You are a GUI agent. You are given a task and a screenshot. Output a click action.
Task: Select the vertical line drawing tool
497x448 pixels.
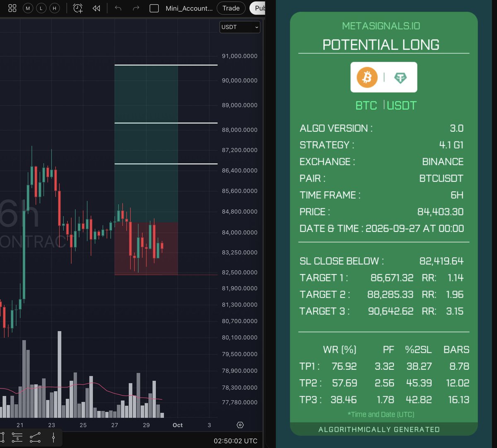(53, 437)
